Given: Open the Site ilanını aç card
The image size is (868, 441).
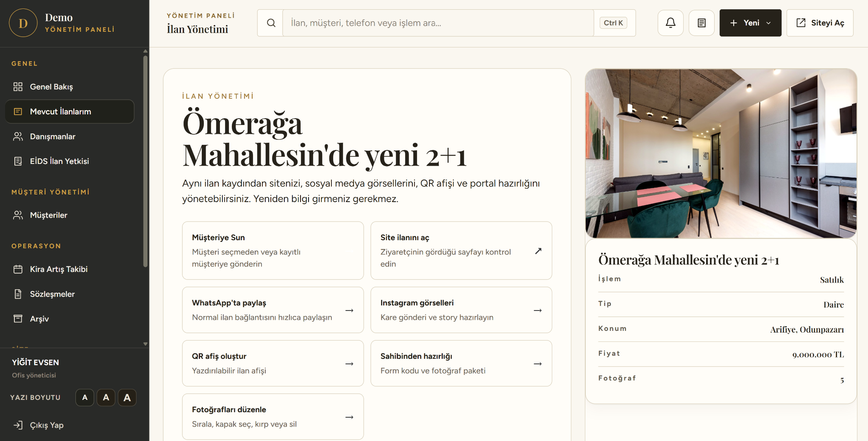Looking at the screenshot, I should point(461,250).
